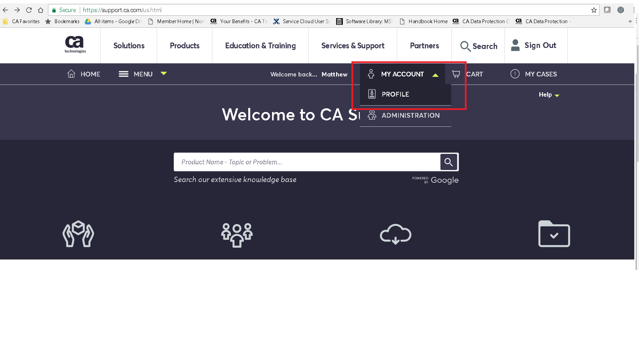Open the Education & Training menu
644x346 pixels.
[260, 46]
